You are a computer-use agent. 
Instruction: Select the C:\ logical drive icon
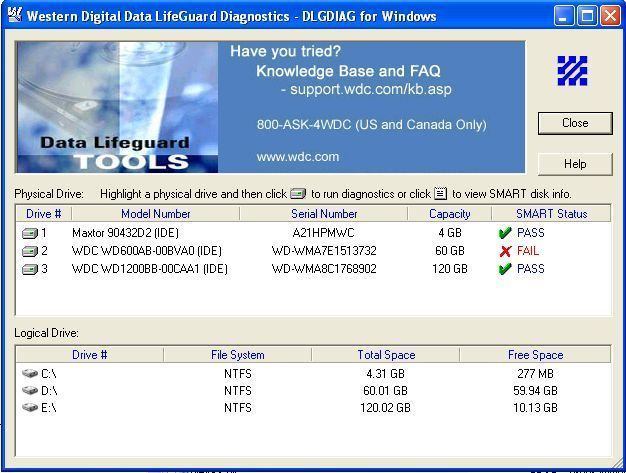point(30,374)
